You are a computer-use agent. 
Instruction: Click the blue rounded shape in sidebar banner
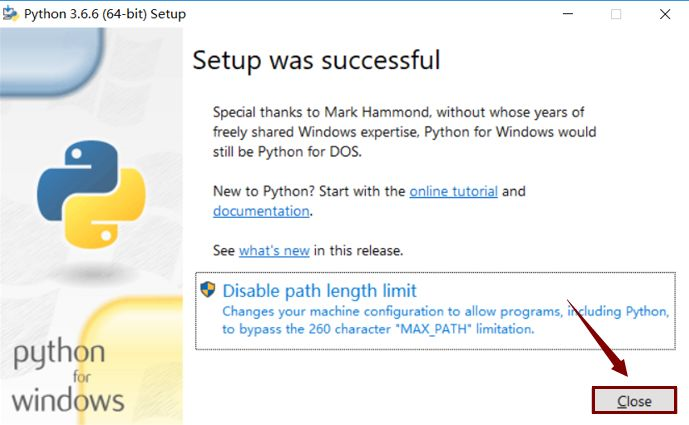[52, 61]
